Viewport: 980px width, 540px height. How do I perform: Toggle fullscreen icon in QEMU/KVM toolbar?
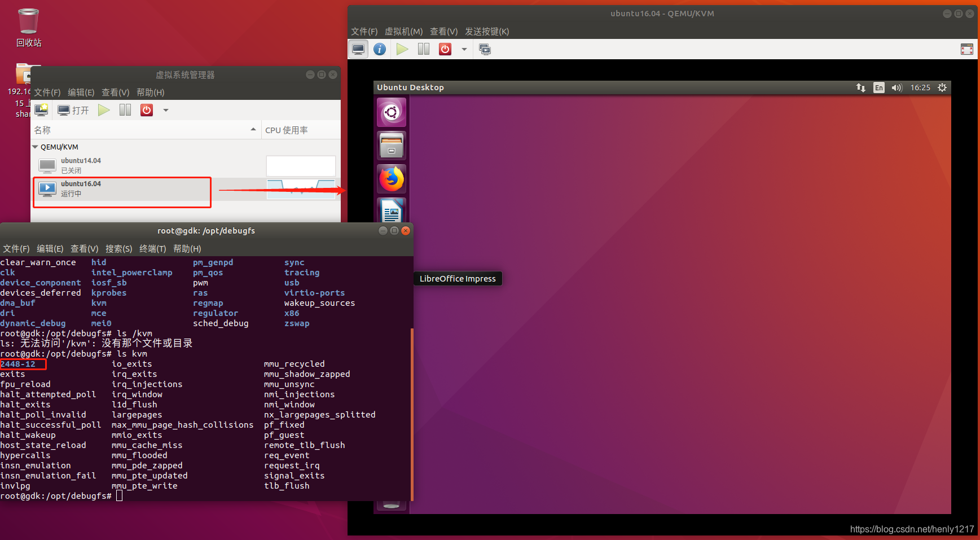tap(967, 49)
